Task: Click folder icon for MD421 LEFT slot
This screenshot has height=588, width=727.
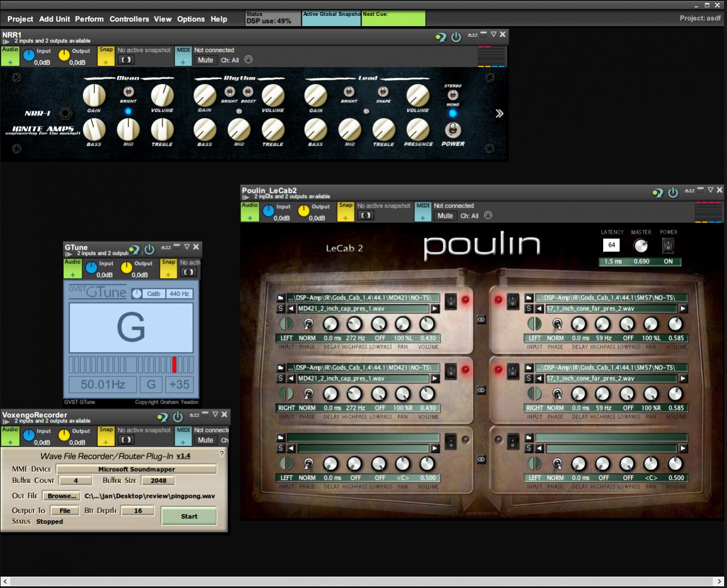Action: point(281,298)
